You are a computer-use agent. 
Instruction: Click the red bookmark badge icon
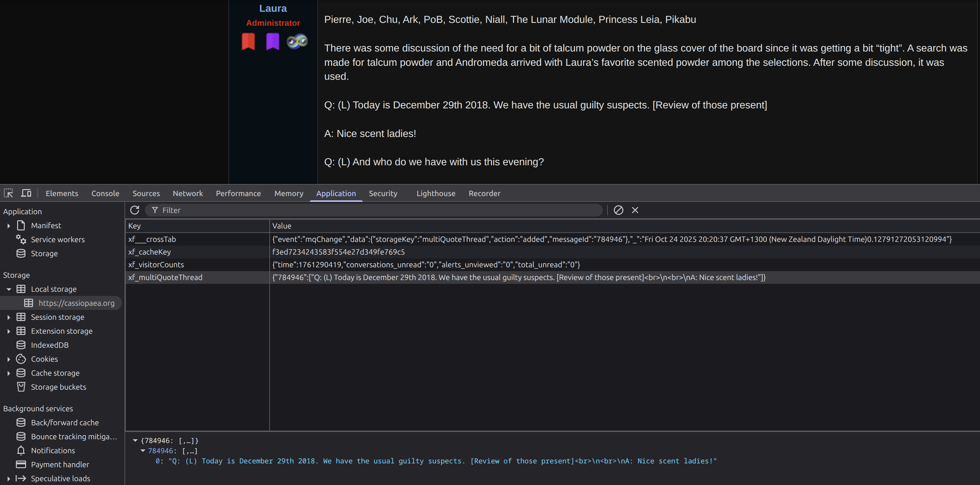tap(248, 41)
